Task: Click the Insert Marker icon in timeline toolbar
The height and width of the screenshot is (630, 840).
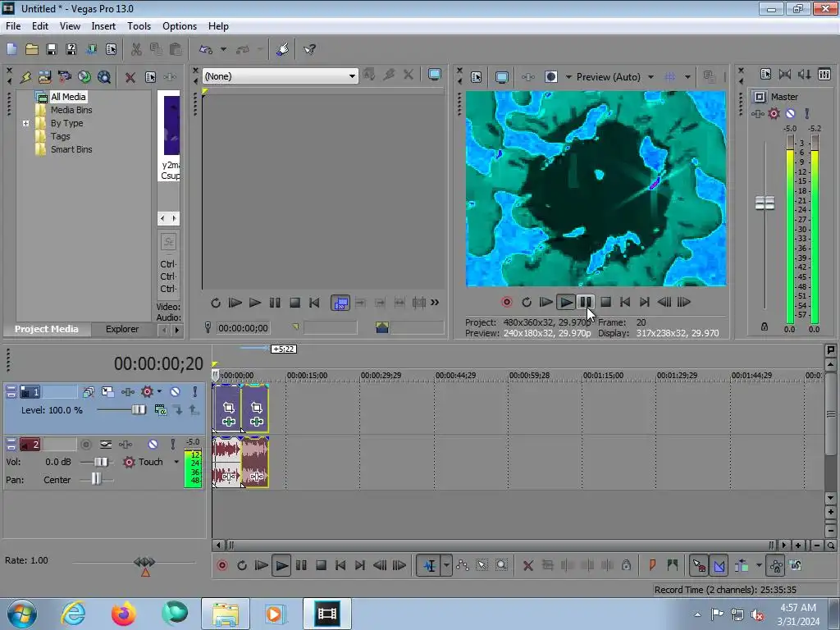Action: click(653, 565)
